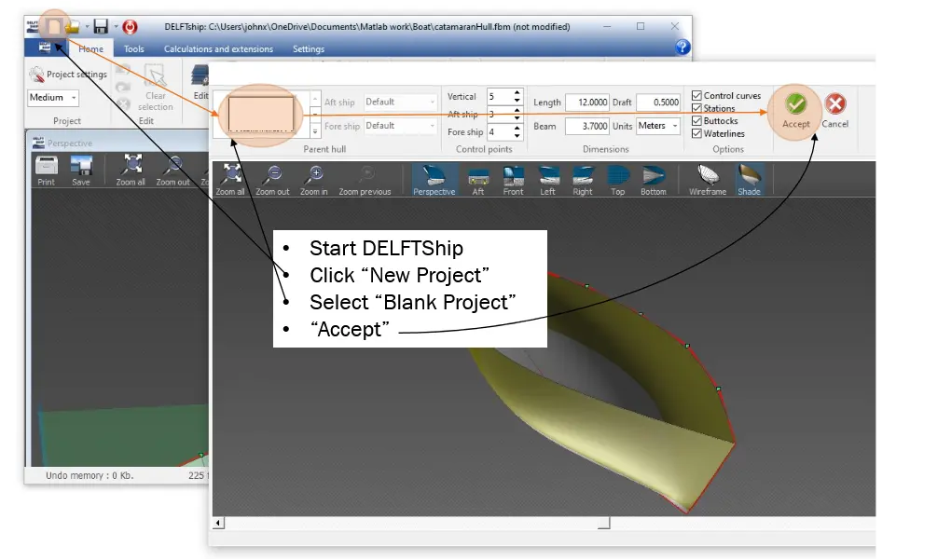Switch to the Bottom view
This screenshot has width=951, height=560.
(654, 180)
